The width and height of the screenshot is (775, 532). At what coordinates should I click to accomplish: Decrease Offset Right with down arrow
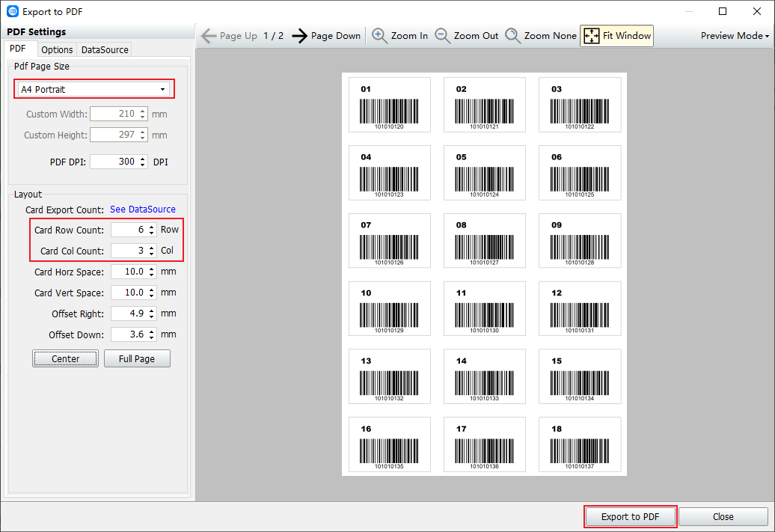[152, 317]
